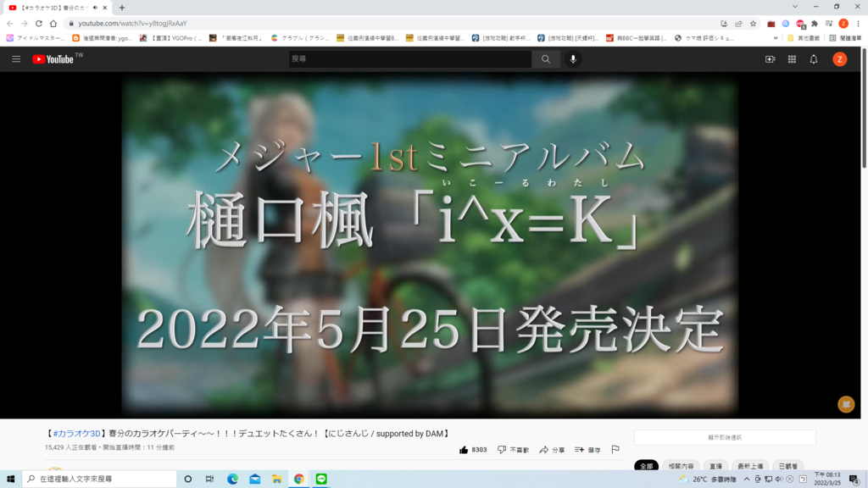The width and height of the screenshot is (868, 488).
Task: Open the YGOPro bookmark
Action: [171, 38]
